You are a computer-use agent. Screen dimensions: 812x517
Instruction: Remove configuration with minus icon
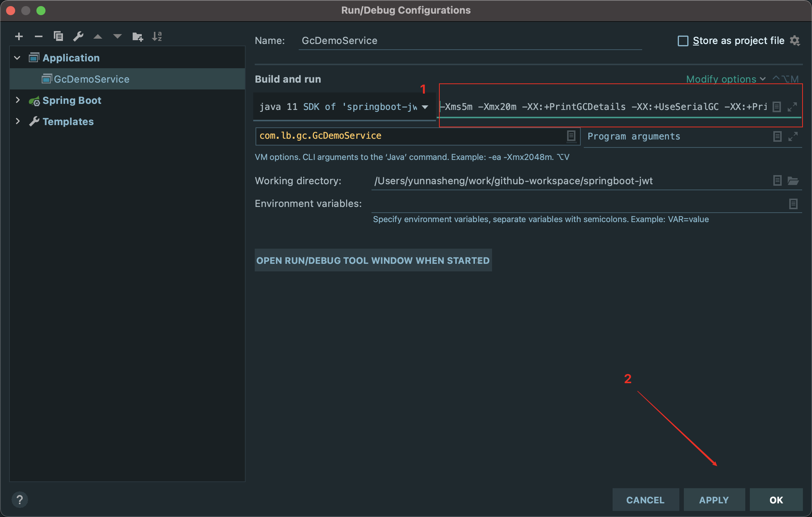tap(39, 36)
